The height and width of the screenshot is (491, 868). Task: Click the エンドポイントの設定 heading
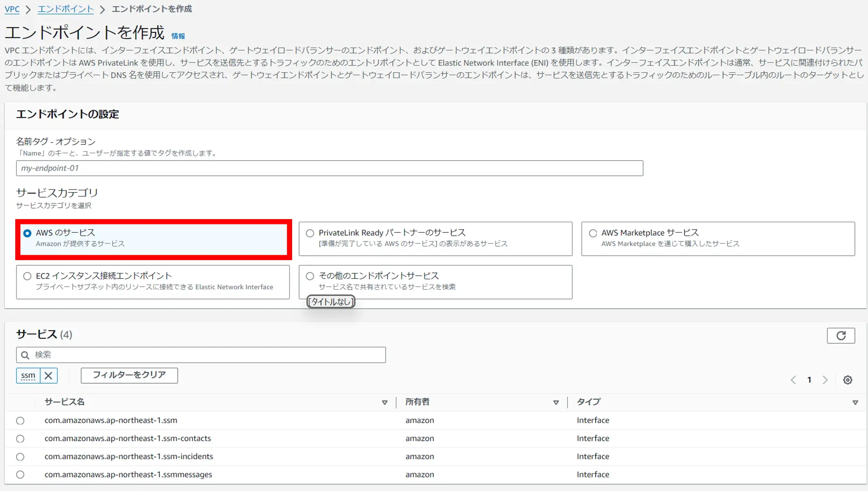tap(68, 114)
